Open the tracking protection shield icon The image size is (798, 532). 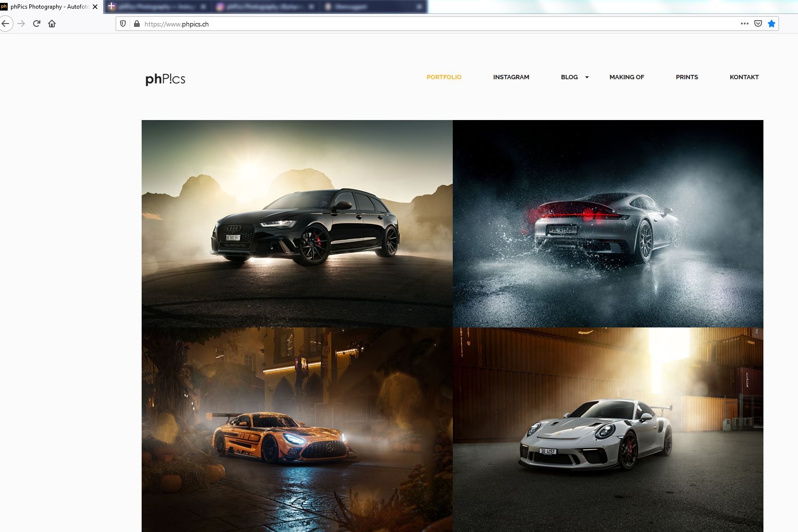[123, 24]
